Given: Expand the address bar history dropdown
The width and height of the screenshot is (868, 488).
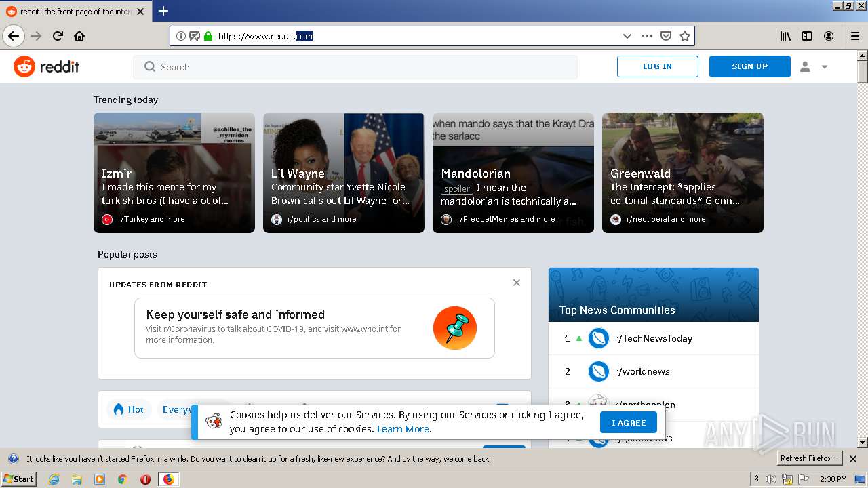Looking at the screenshot, I should point(627,36).
